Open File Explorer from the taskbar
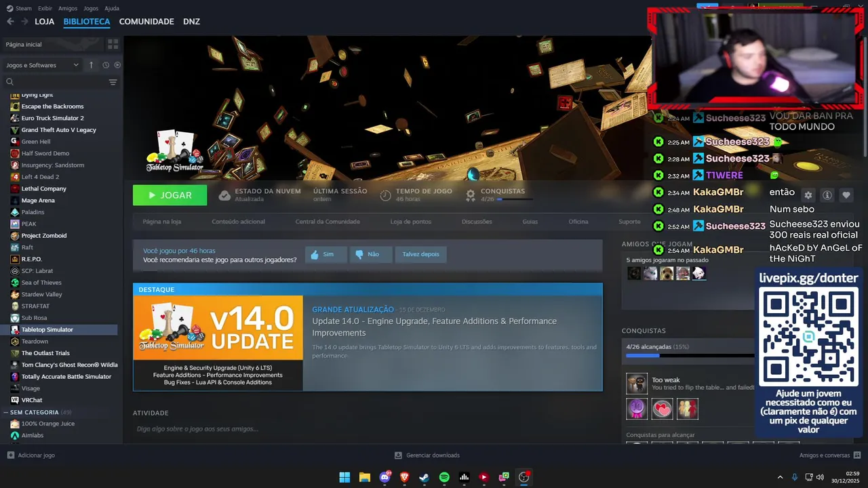 point(364,477)
